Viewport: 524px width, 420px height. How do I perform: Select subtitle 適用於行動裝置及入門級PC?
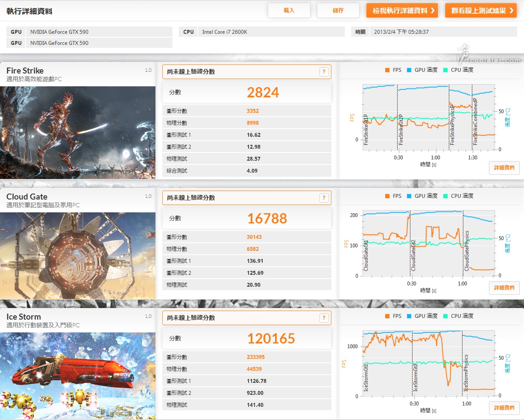(x=43, y=325)
